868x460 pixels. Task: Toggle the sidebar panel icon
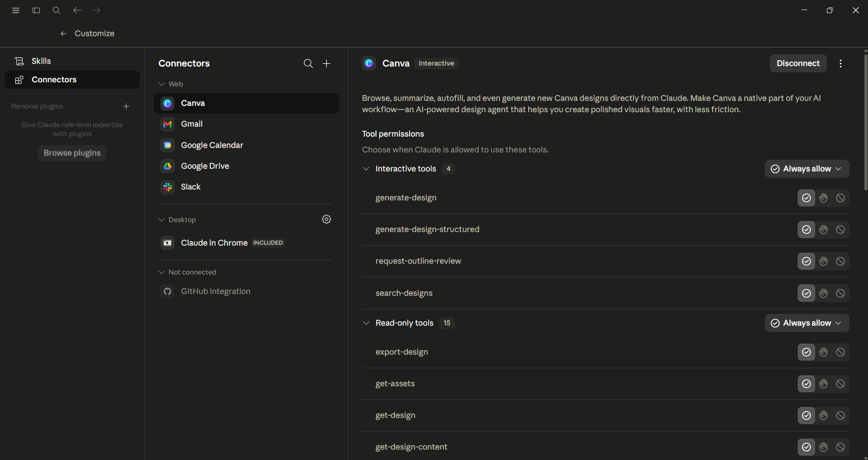[x=36, y=10]
